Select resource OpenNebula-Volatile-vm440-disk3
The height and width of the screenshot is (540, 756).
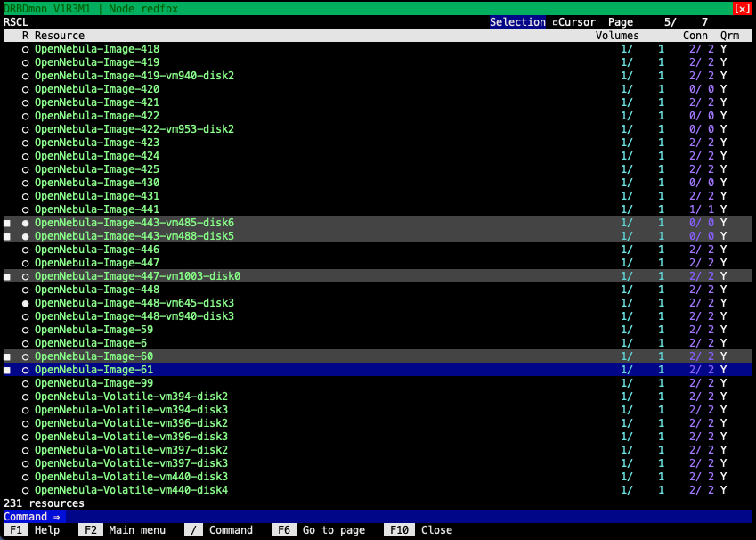(131, 477)
